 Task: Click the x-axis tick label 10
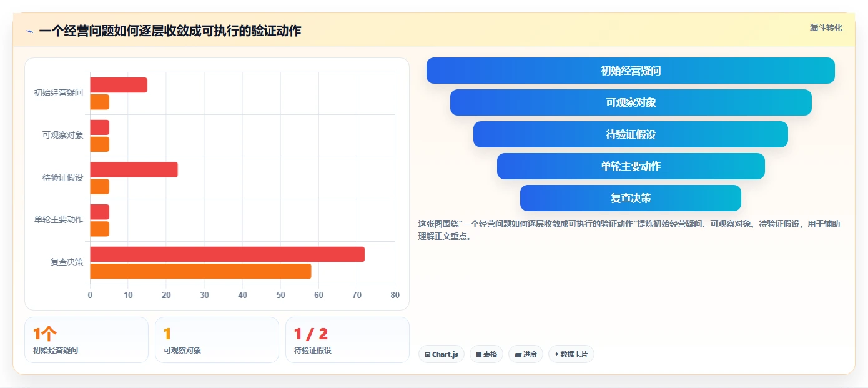point(128,295)
